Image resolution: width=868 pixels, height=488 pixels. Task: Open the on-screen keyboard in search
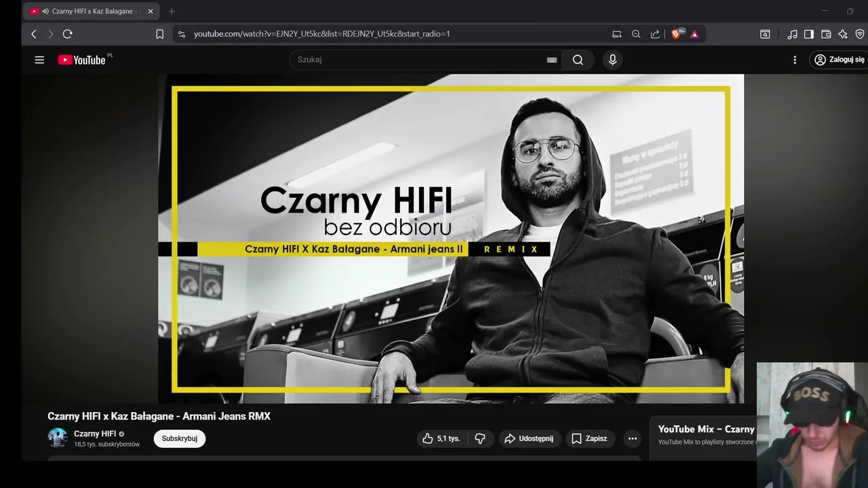tap(552, 60)
